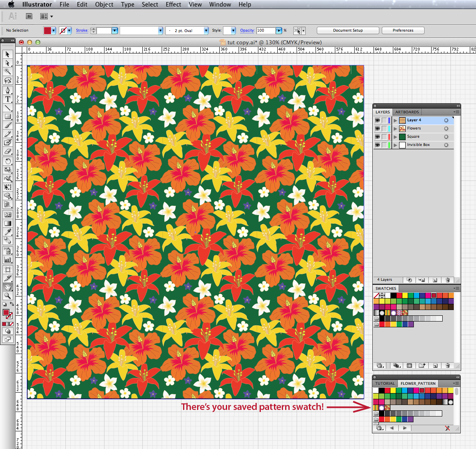Viewport: 476px width, 449px height.
Task: Select the Gradient tool
Action: 7,223
